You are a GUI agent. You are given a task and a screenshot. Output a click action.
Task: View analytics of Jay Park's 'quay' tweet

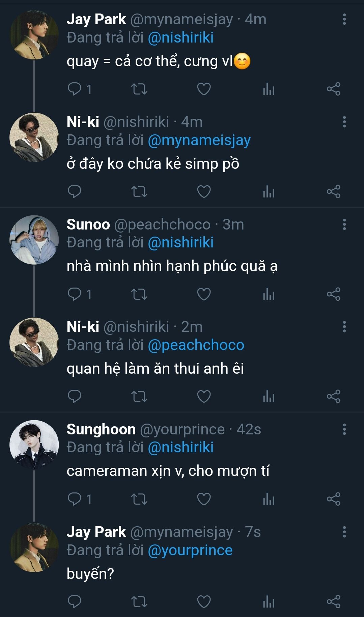(269, 89)
